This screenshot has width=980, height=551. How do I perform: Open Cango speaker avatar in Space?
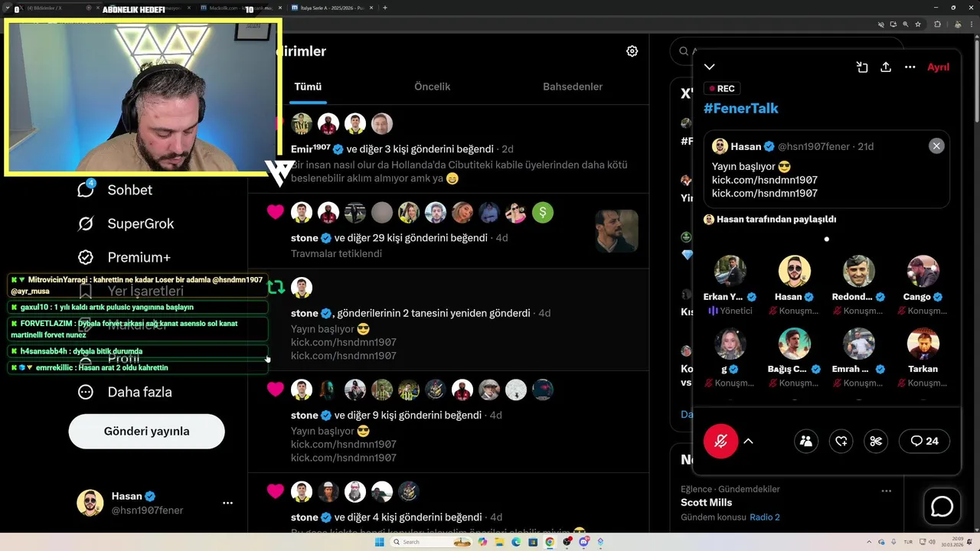[x=923, y=271]
